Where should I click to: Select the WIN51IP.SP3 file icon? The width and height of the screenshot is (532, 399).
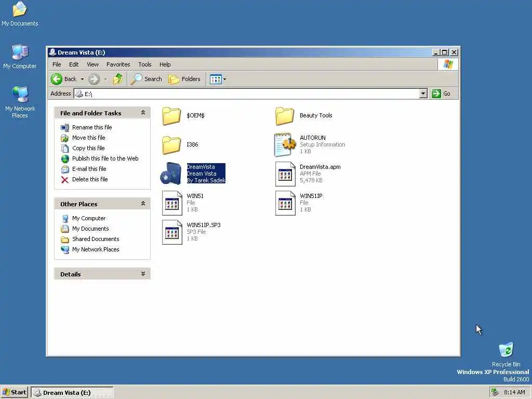click(172, 232)
